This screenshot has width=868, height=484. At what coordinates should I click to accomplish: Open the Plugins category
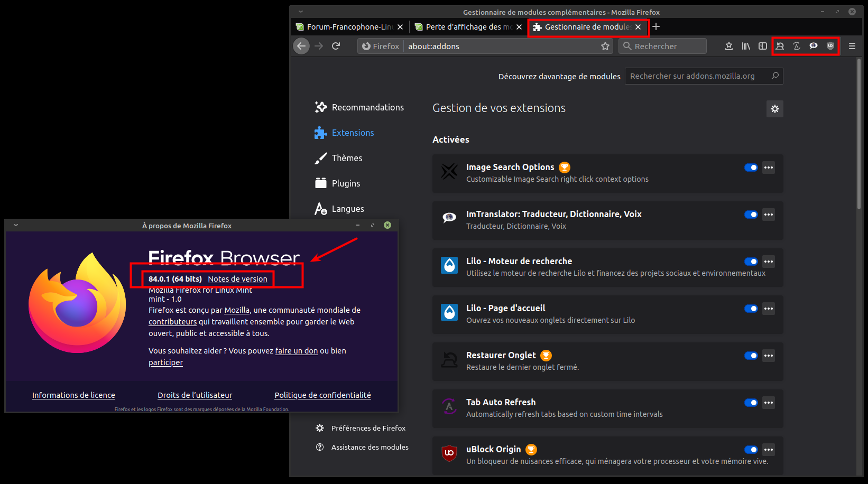(337, 183)
